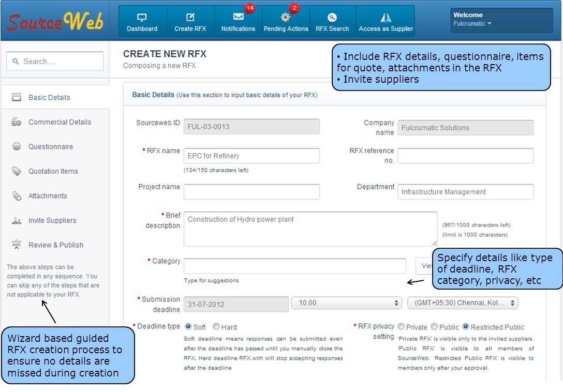Click the RFX Search magnifier icon

point(332,17)
